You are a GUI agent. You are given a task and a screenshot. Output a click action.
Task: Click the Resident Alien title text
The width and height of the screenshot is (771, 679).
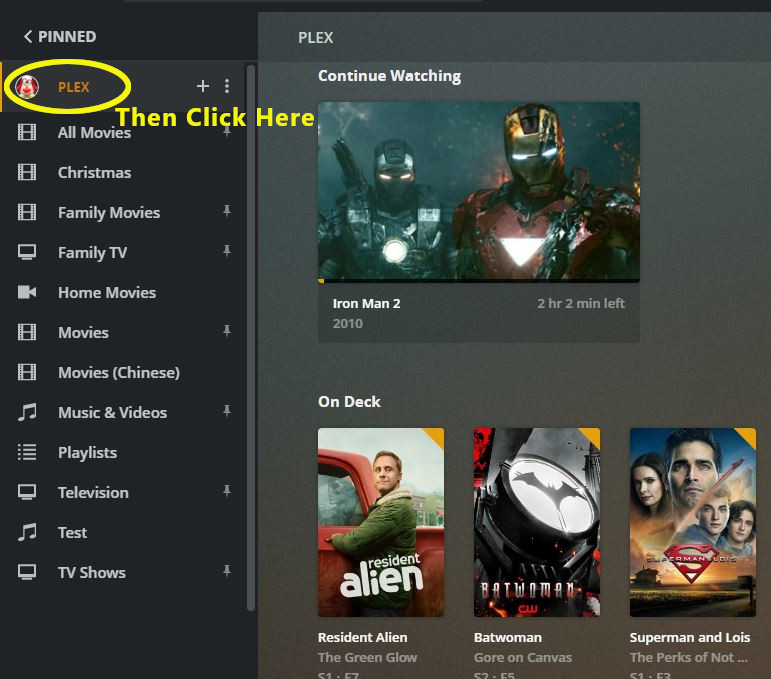pyautogui.click(x=362, y=638)
